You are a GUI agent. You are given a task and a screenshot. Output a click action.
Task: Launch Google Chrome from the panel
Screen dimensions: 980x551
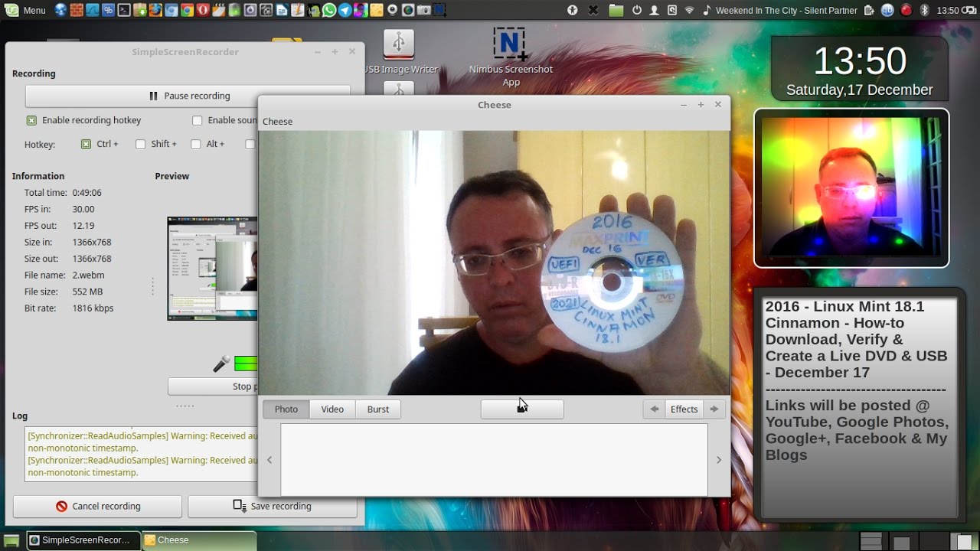tap(187, 11)
